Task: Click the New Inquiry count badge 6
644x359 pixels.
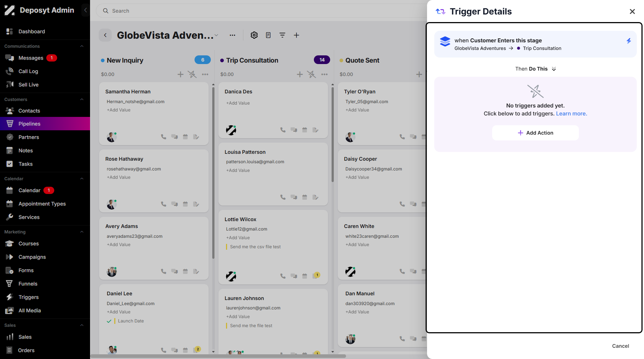Action: tap(202, 60)
